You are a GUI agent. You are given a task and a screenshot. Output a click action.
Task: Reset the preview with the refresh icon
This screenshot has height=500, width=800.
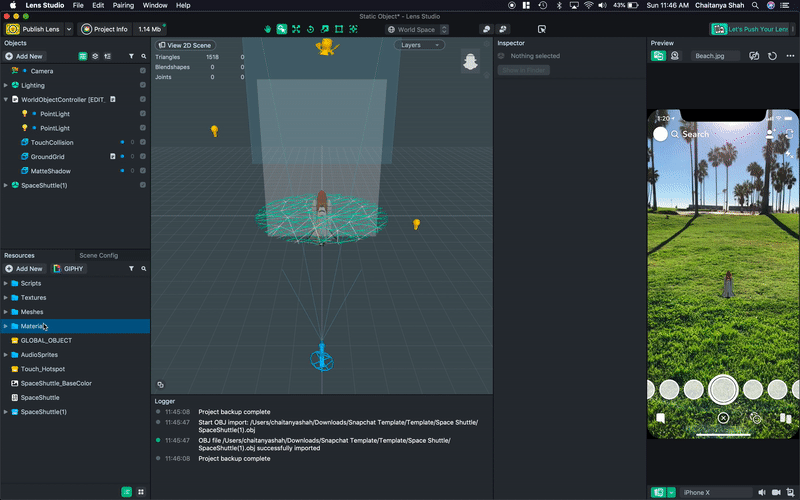[772, 56]
